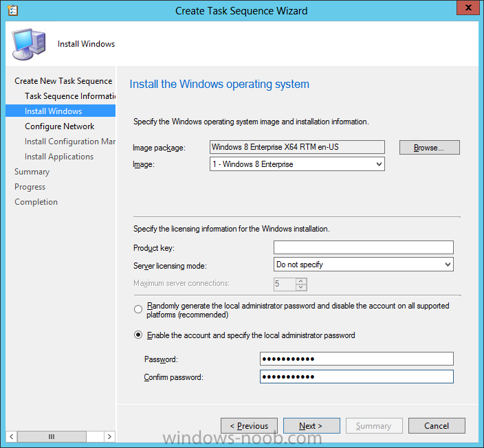
Task: Jump to Summary step in sidebar
Action: click(32, 172)
